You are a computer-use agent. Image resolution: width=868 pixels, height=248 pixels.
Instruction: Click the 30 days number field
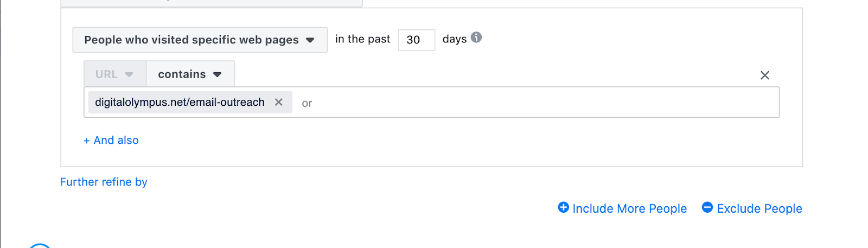tap(416, 40)
